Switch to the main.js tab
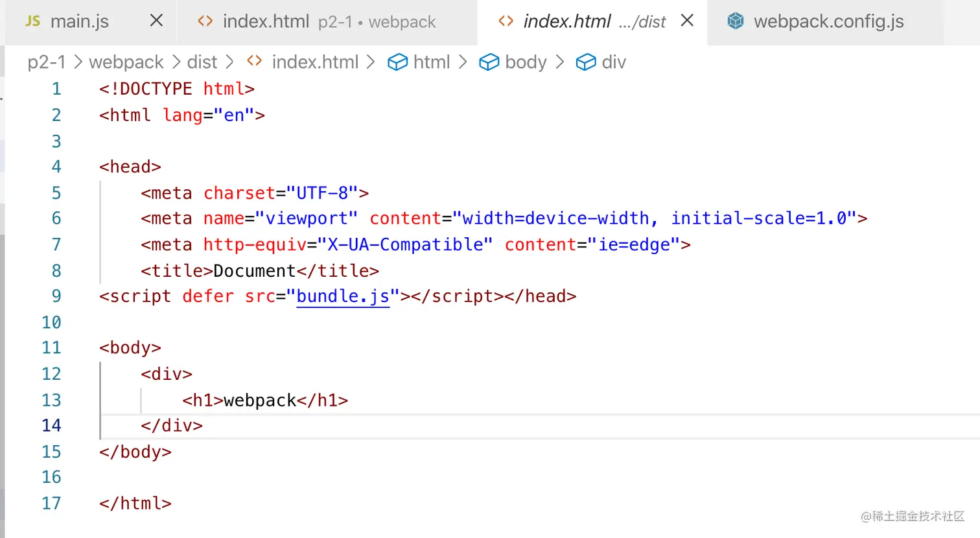Viewport: 980px width, 538px height. pos(91,22)
